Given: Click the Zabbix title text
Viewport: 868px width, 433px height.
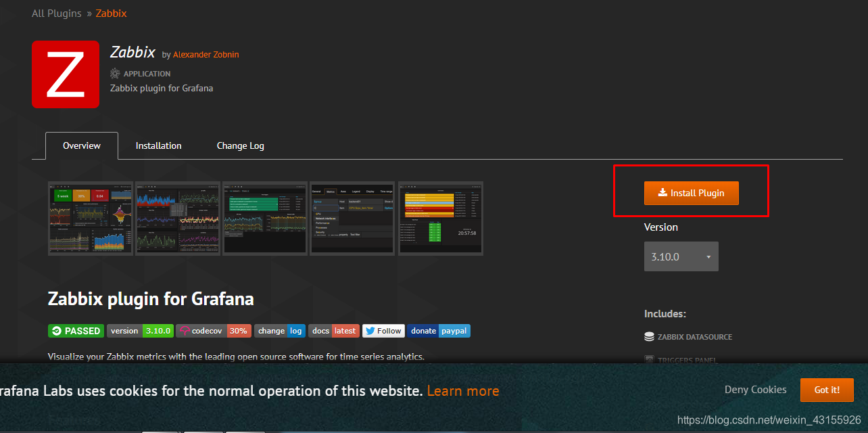Looking at the screenshot, I should 132,52.
